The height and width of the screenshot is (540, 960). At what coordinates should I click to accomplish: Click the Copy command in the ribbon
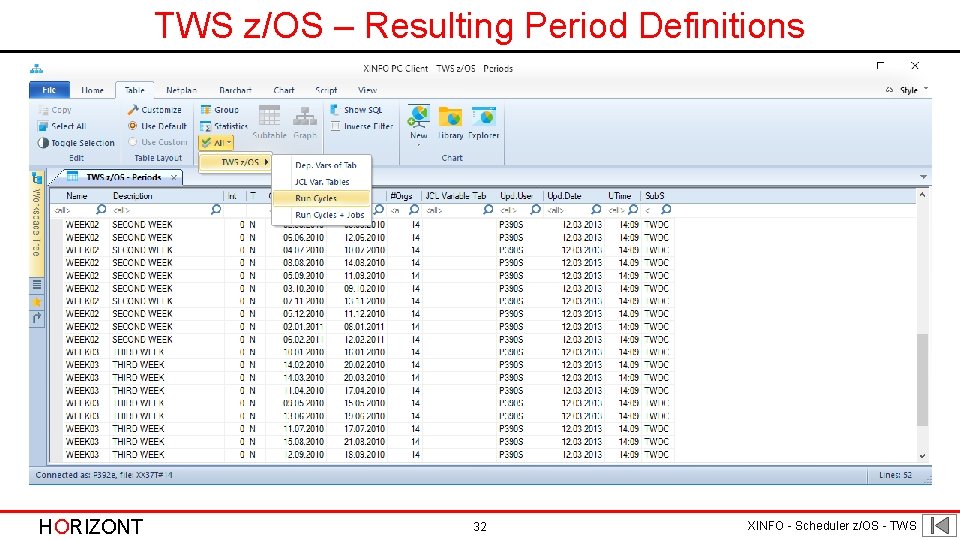55,110
